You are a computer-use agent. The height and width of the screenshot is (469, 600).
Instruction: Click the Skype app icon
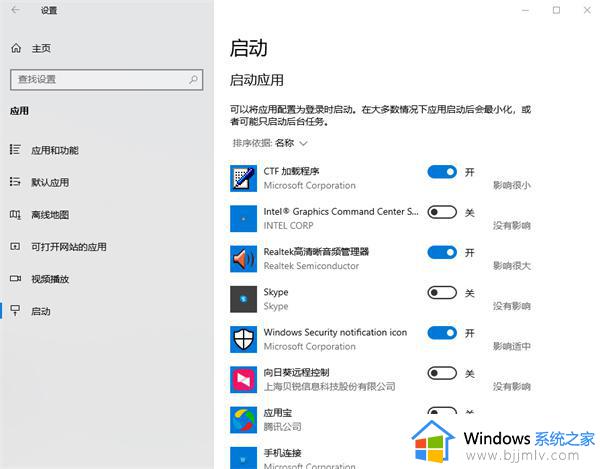243,299
